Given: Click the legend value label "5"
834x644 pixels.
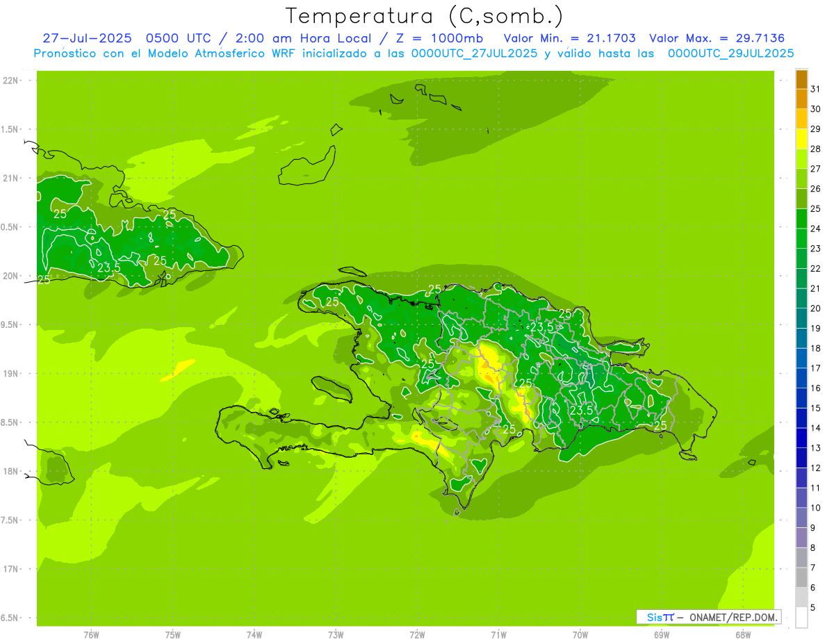Looking at the screenshot, I should tap(813, 607).
